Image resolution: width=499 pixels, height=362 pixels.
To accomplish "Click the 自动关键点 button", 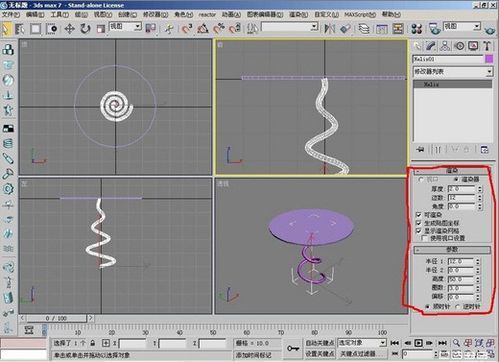I will [x=320, y=343].
